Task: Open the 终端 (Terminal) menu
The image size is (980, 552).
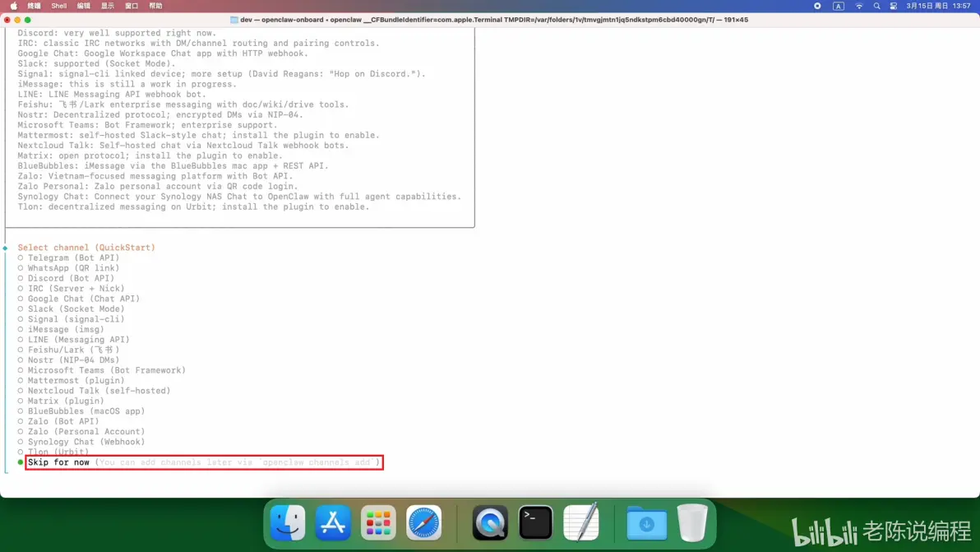Action: pos(35,6)
